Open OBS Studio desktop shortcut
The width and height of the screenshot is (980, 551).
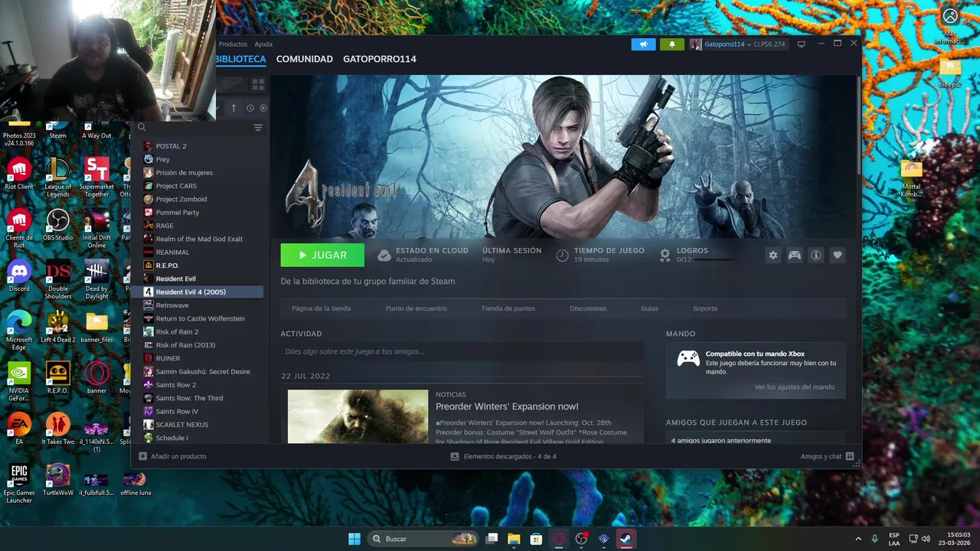coord(58,224)
